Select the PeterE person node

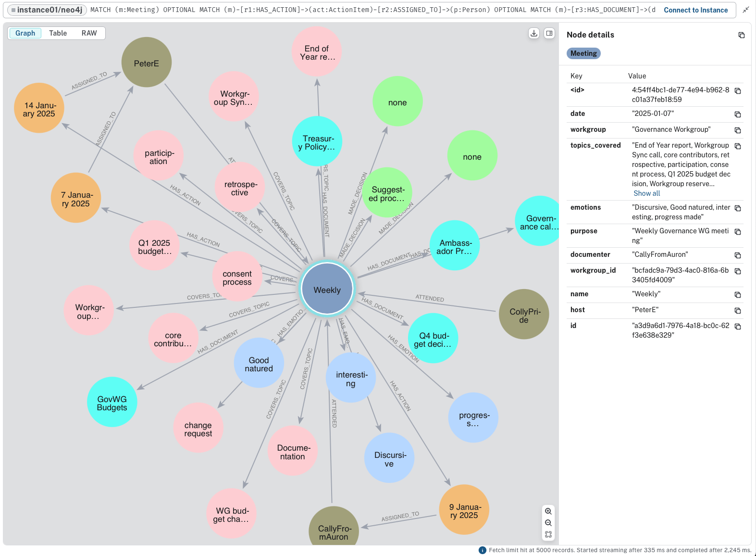(x=146, y=63)
